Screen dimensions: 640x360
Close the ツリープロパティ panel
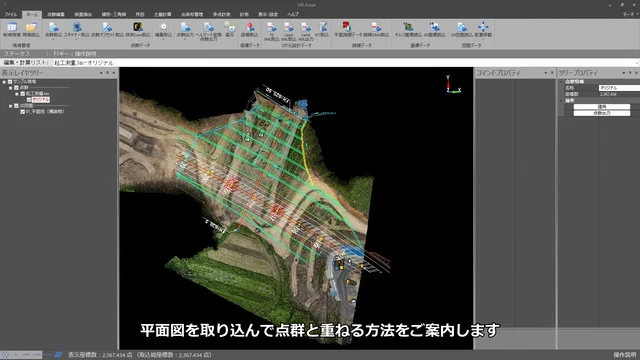pyautogui.click(x=636, y=73)
